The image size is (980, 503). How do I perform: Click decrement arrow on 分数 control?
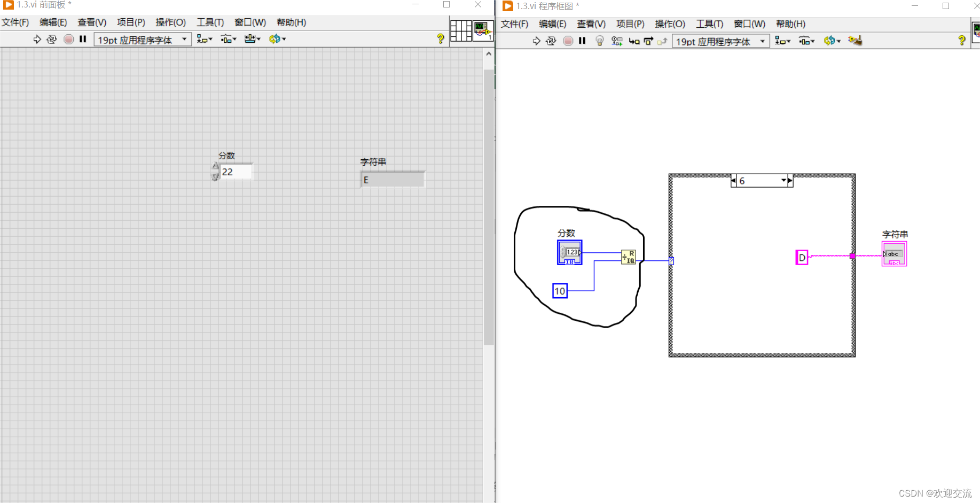[x=215, y=176]
